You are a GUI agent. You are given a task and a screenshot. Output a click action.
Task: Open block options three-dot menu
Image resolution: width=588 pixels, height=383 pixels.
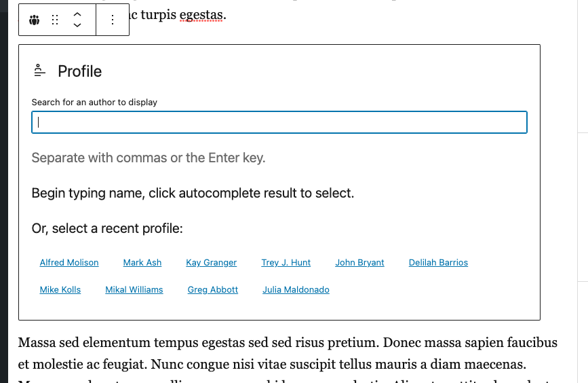(113, 20)
